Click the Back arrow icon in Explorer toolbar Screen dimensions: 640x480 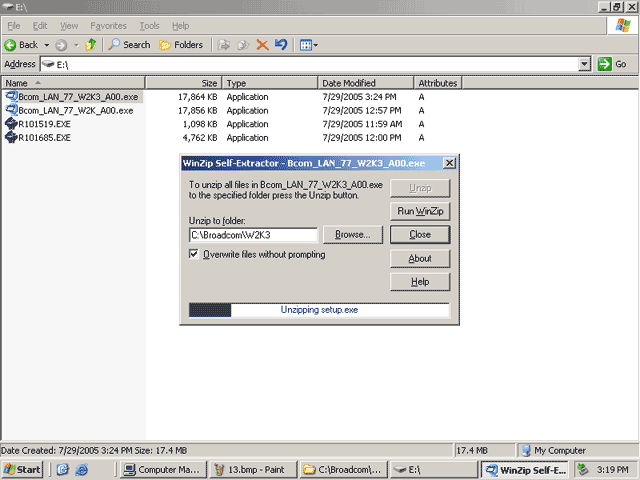tap(10, 45)
